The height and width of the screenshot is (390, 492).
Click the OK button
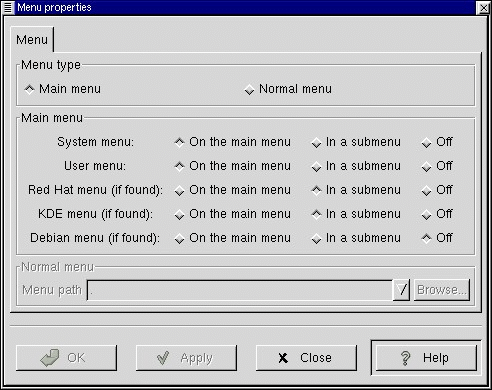(x=66, y=358)
